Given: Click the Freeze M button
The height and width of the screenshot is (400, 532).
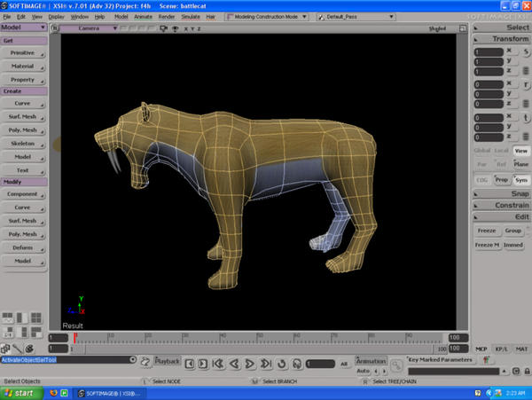Looking at the screenshot, I should click(487, 245).
